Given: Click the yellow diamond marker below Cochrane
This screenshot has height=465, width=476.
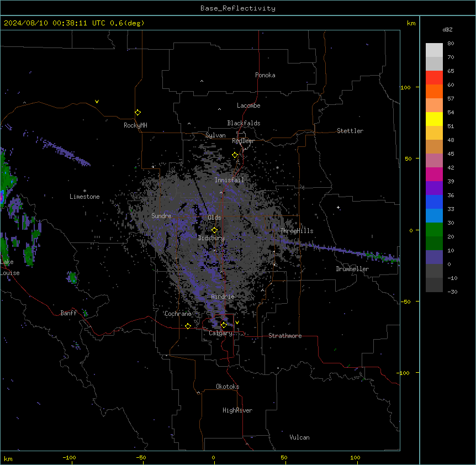Looking at the screenshot, I should click(188, 326).
